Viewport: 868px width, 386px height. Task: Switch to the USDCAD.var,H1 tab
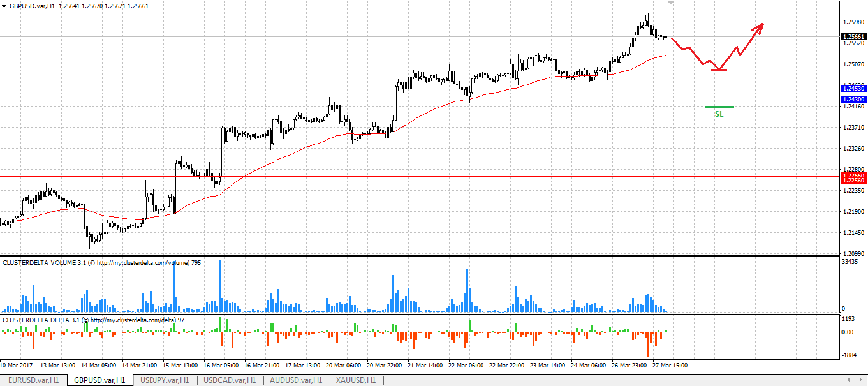tap(230, 380)
